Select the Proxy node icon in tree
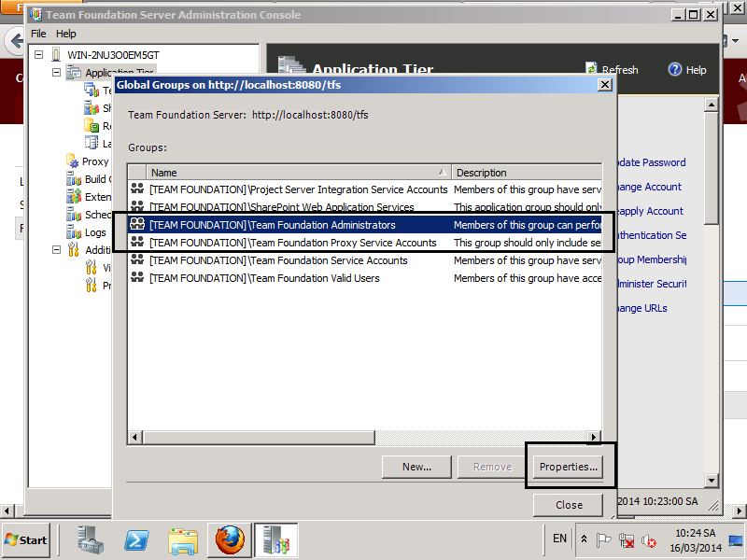This screenshot has height=560, width=747. click(73, 161)
